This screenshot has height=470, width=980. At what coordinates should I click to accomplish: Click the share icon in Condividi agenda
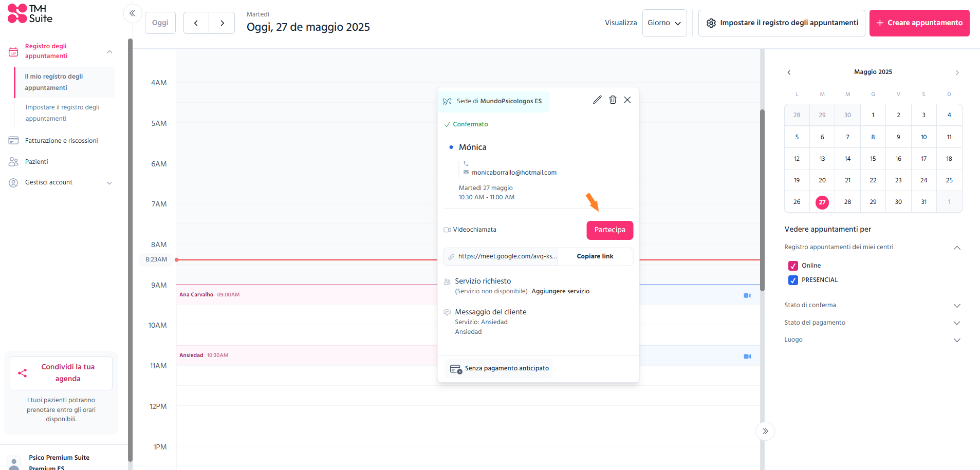[22, 373]
